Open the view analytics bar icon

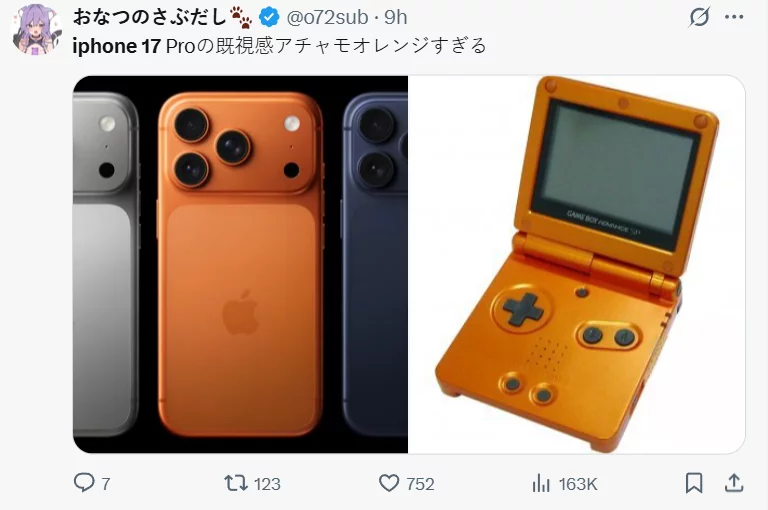(541, 484)
